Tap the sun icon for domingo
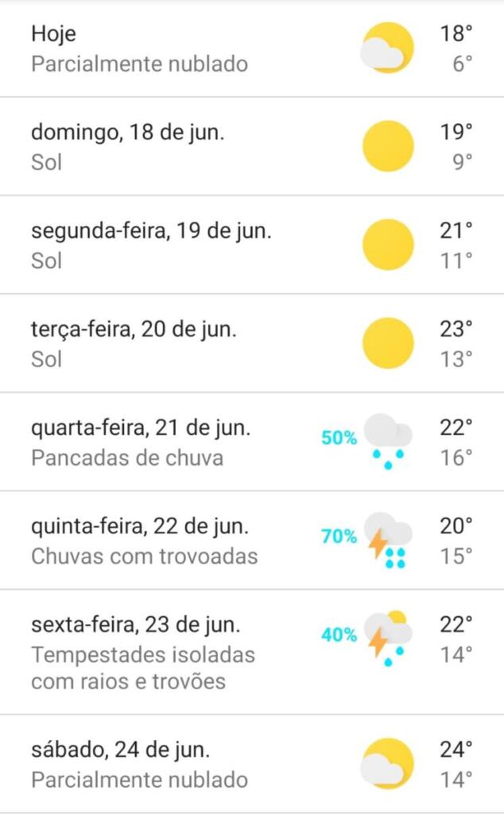The image size is (504, 814). click(388, 146)
